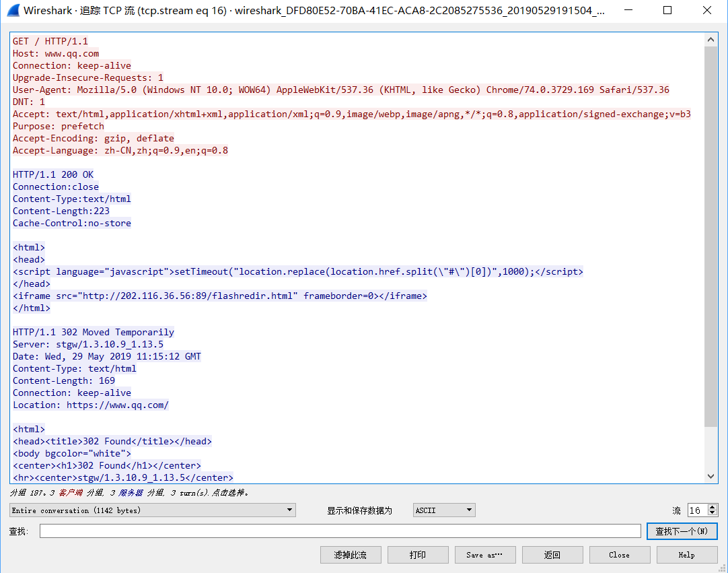
Task: Minimize the Wireshark stream window
Action: (x=628, y=10)
